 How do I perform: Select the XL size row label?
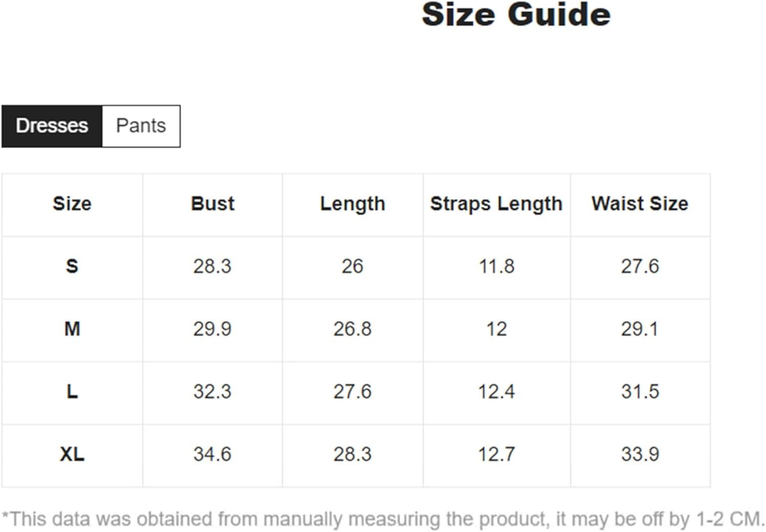pyautogui.click(x=72, y=454)
